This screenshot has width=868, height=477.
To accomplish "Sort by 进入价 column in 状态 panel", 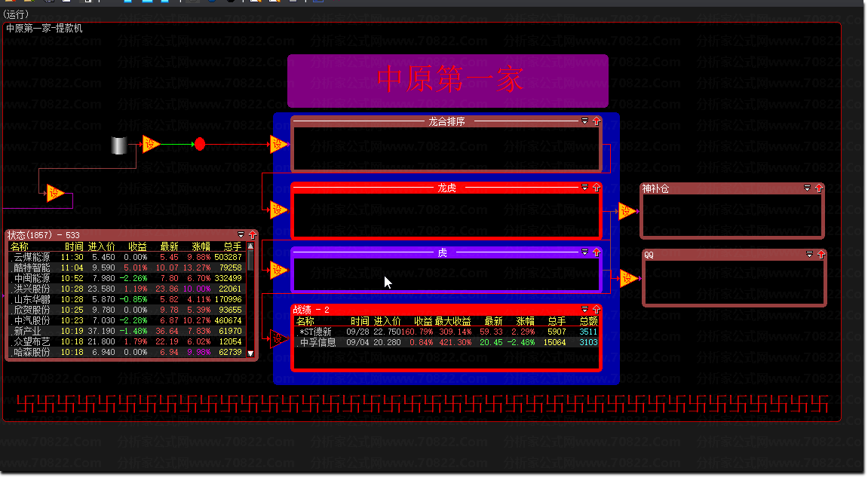I will (x=101, y=247).
